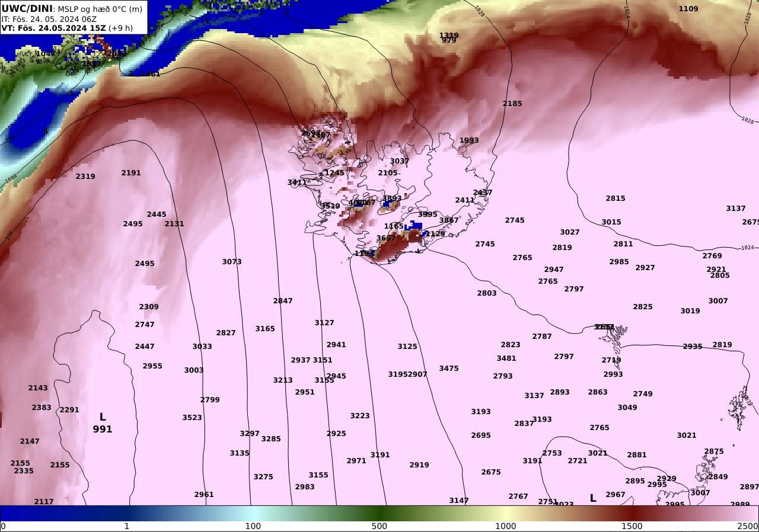Click the height value '3481'
The width and height of the screenshot is (759, 532).
[506, 358]
